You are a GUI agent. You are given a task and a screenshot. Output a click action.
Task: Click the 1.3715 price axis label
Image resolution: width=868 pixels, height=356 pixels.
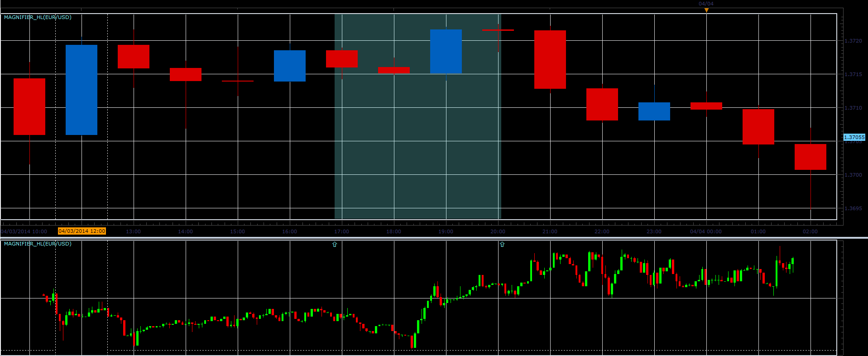coord(854,74)
